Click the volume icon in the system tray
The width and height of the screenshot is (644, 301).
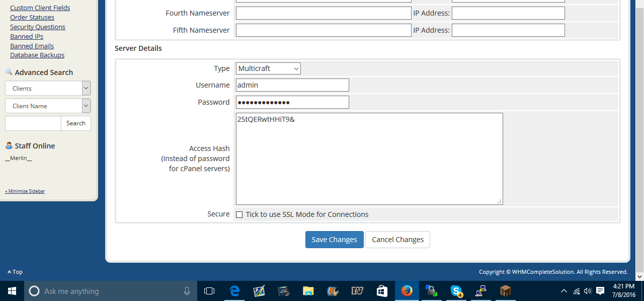pyautogui.click(x=588, y=291)
